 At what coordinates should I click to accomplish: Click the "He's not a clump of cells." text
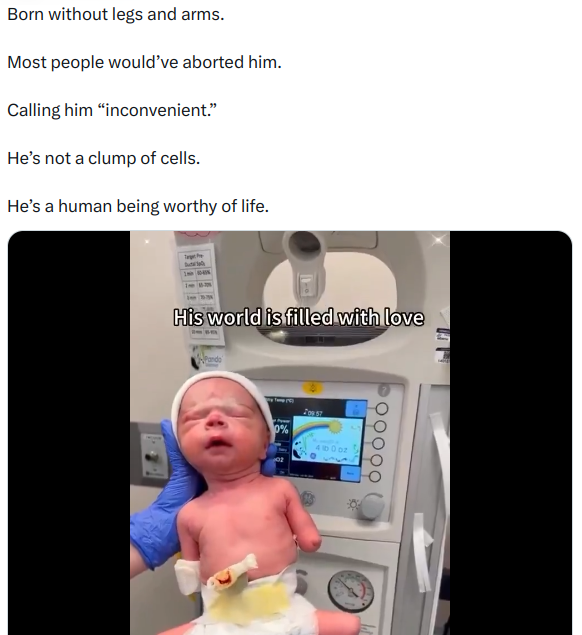(104, 158)
